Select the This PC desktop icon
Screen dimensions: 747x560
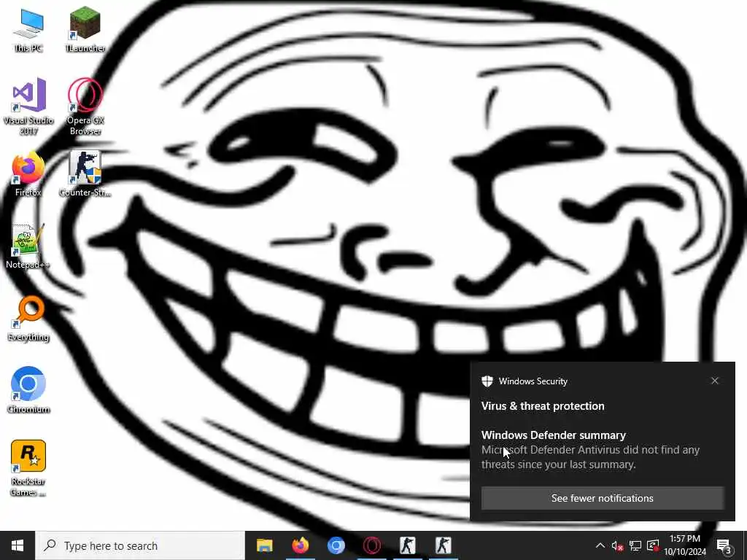28,29
